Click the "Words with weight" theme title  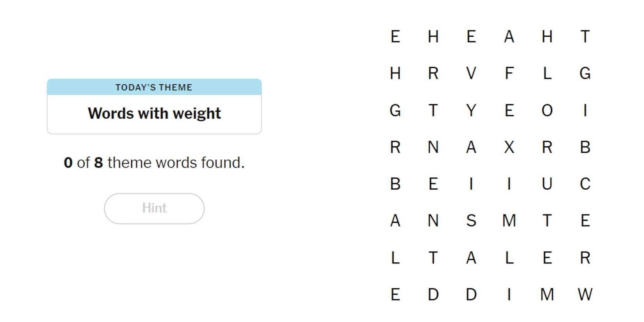(154, 114)
